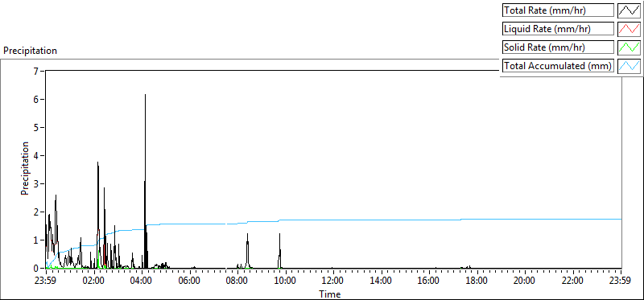Click the 6 value on y-axis
Viewport: 644px width, 300px height.
(x=35, y=99)
